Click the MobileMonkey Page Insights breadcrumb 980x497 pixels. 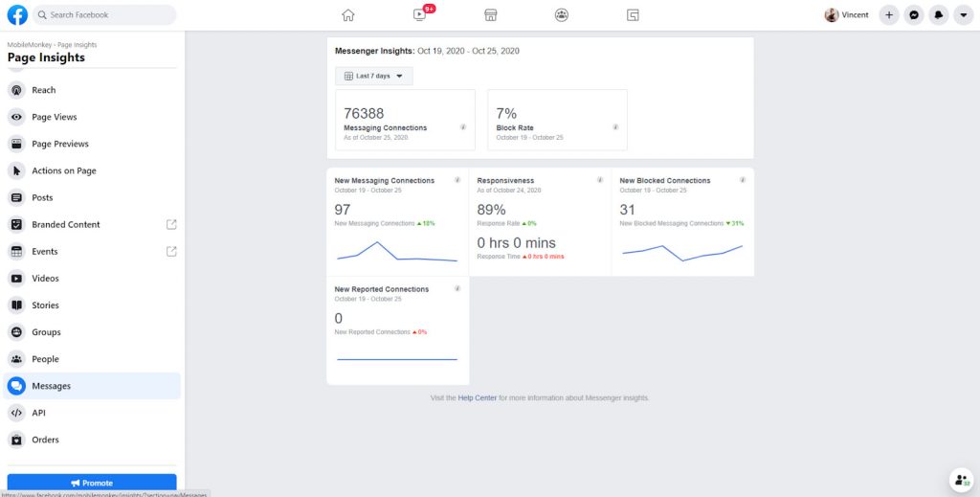(52, 45)
